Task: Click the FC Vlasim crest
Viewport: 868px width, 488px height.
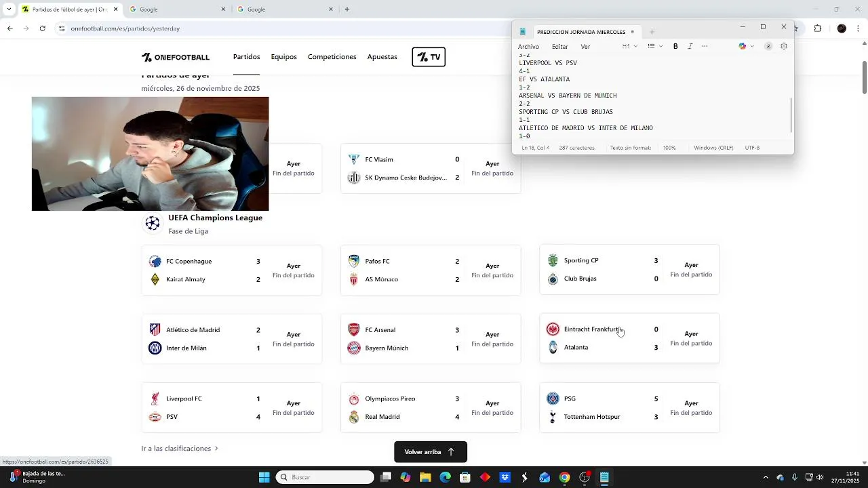Action: pyautogui.click(x=353, y=159)
